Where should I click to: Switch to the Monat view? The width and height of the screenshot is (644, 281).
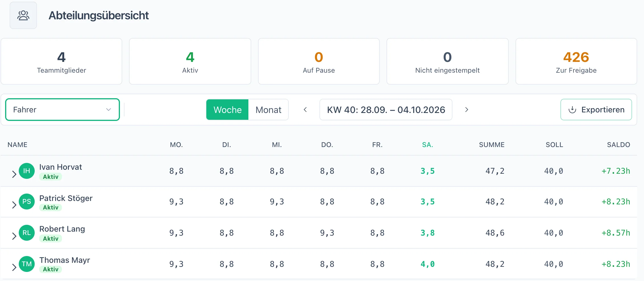[x=268, y=110]
